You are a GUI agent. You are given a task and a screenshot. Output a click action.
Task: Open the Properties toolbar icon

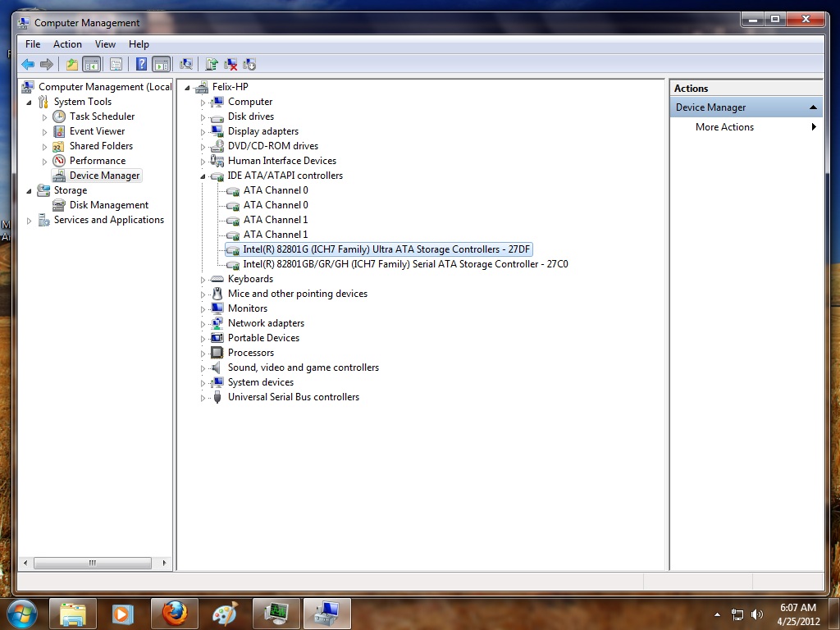116,65
